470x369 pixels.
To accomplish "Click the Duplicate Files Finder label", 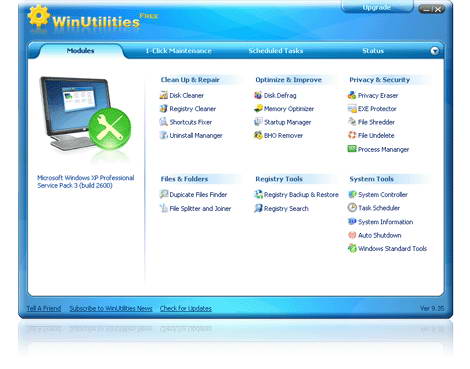I will click(x=198, y=194).
